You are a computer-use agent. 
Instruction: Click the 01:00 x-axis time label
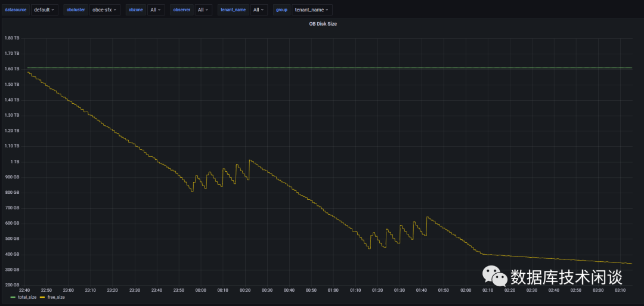(333, 290)
